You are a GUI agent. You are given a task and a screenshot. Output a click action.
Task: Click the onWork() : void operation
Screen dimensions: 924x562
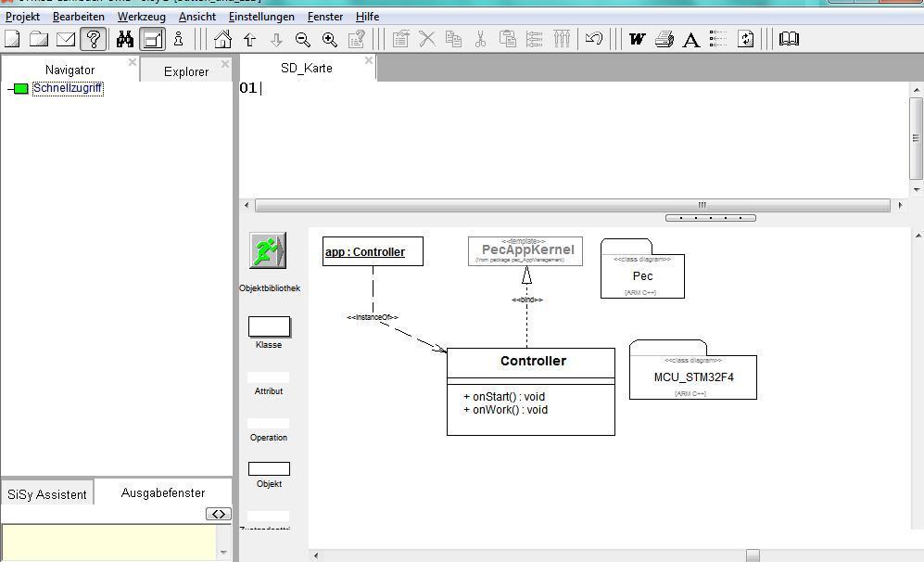[x=506, y=410]
